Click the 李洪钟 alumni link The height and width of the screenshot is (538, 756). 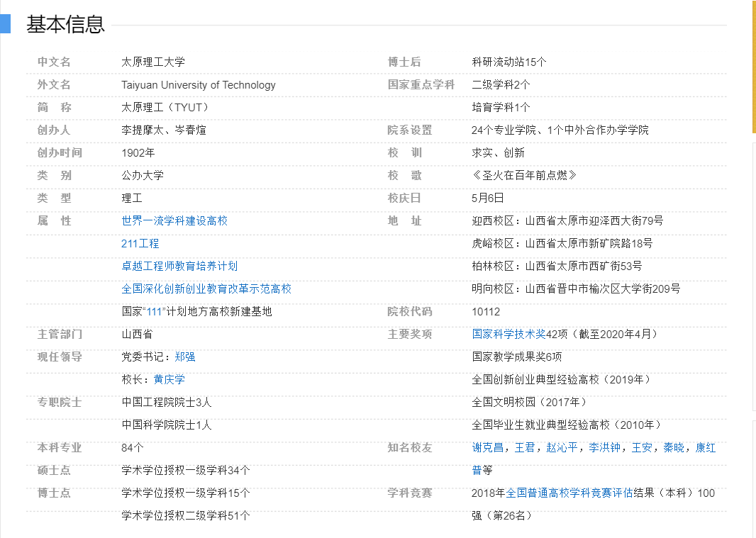coord(604,447)
